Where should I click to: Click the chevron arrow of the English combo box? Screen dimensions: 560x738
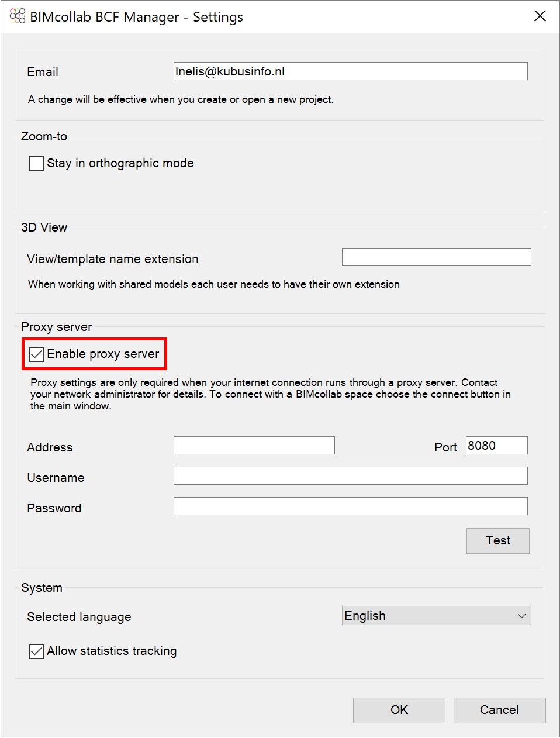click(x=521, y=616)
